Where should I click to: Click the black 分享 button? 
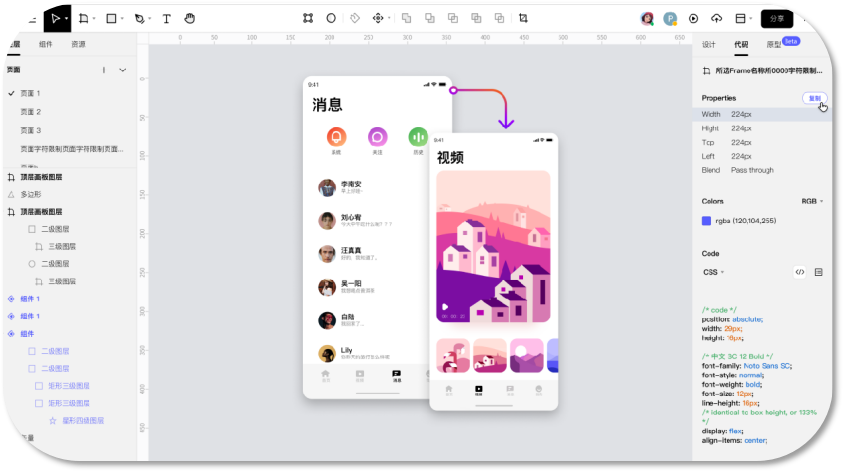tap(777, 19)
